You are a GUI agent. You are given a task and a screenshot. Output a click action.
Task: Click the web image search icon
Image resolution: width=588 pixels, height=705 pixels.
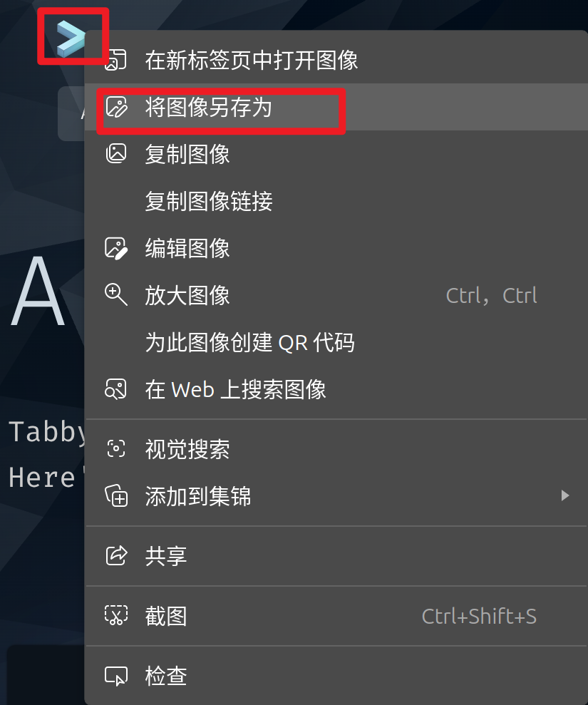click(x=116, y=389)
